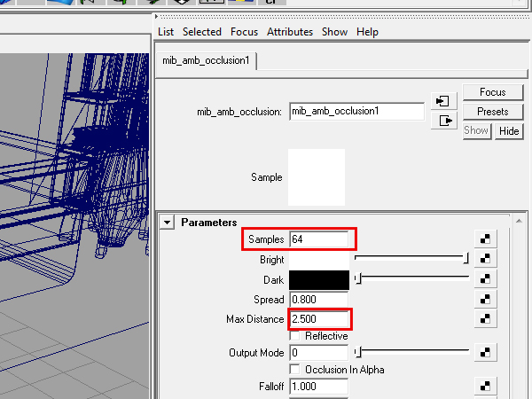The width and height of the screenshot is (532, 399).
Task: Click the Dark color swatch
Action: coord(319,280)
